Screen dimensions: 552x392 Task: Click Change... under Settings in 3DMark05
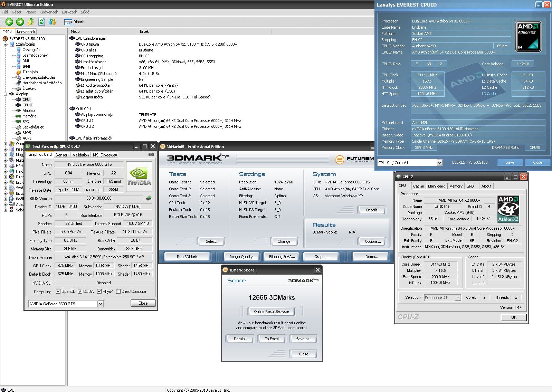[285, 241]
